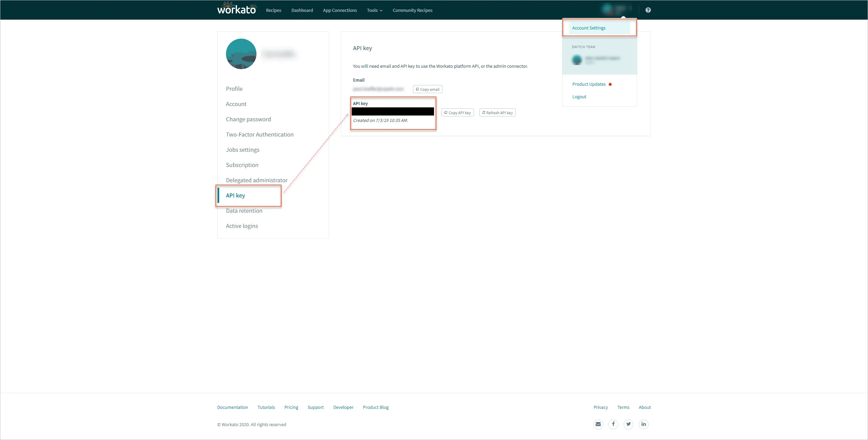Click the blurred email address text
The height and width of the screenshot is (440, 868).
378,89
